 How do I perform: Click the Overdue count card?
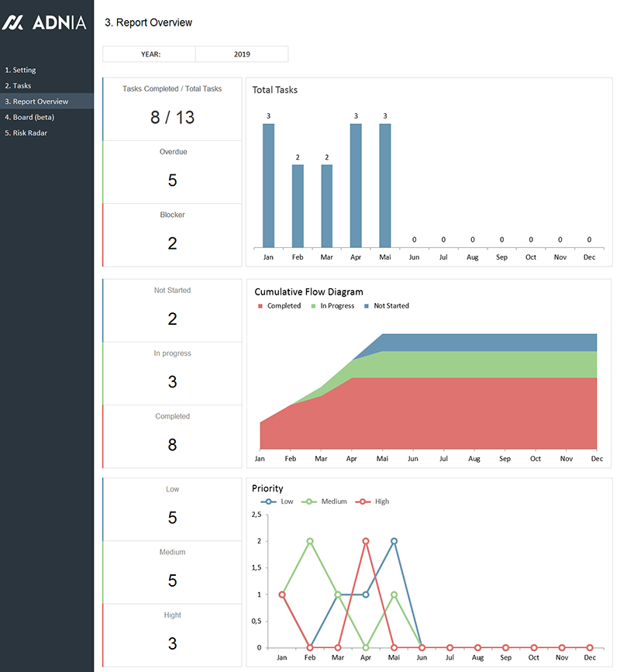coord(172,172)
